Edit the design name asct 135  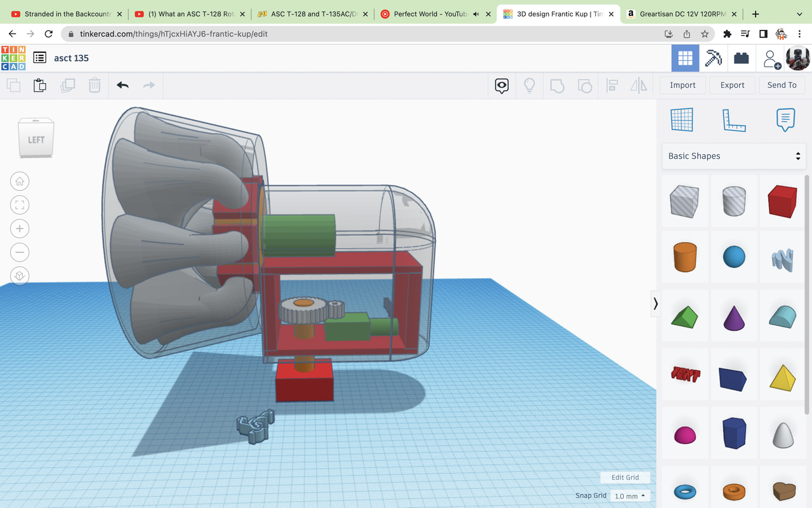point(71,58)
